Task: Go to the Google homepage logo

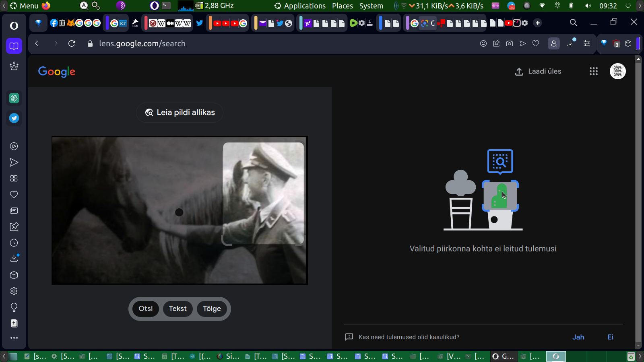Action: (x=57, y=72)
